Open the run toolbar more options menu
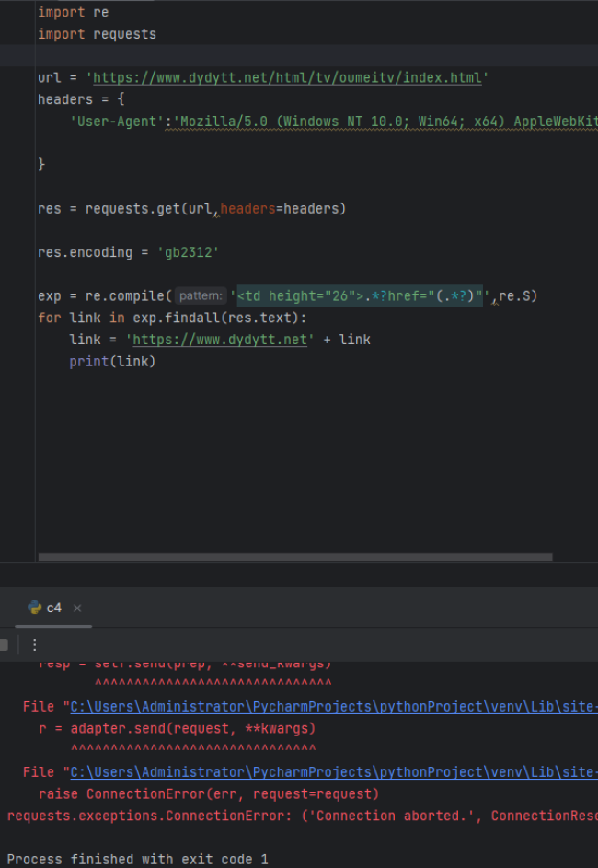This screenshot has width=598, height=868. click(x=34, y=645)
